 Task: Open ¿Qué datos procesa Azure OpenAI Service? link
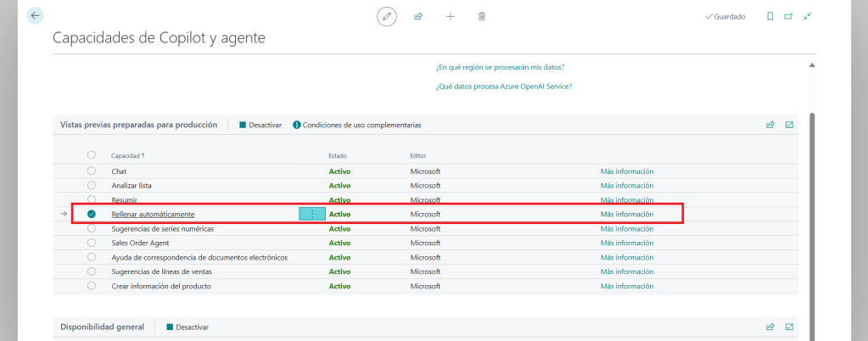(503, 87)
